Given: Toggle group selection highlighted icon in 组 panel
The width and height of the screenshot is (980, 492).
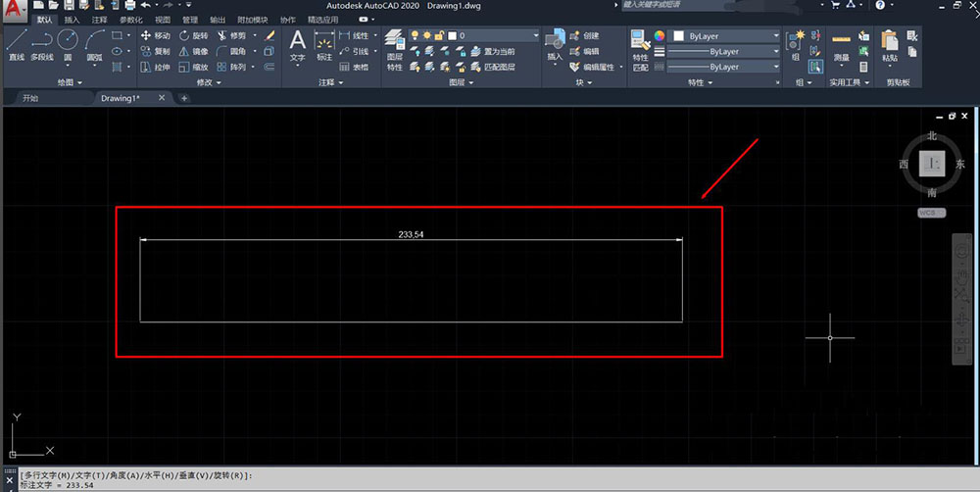Looking at the screenshot, I should (815, 67).
